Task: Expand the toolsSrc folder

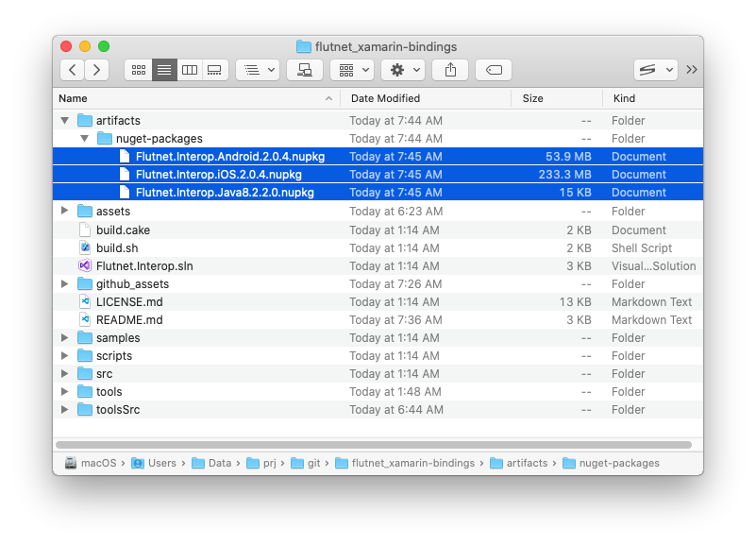Action: (x=64, y=410)
